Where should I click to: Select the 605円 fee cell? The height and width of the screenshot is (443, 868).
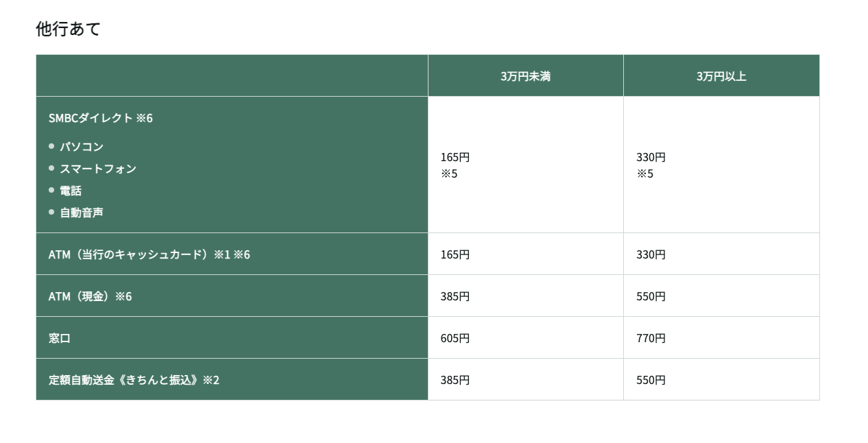click(x=455, y=338)
